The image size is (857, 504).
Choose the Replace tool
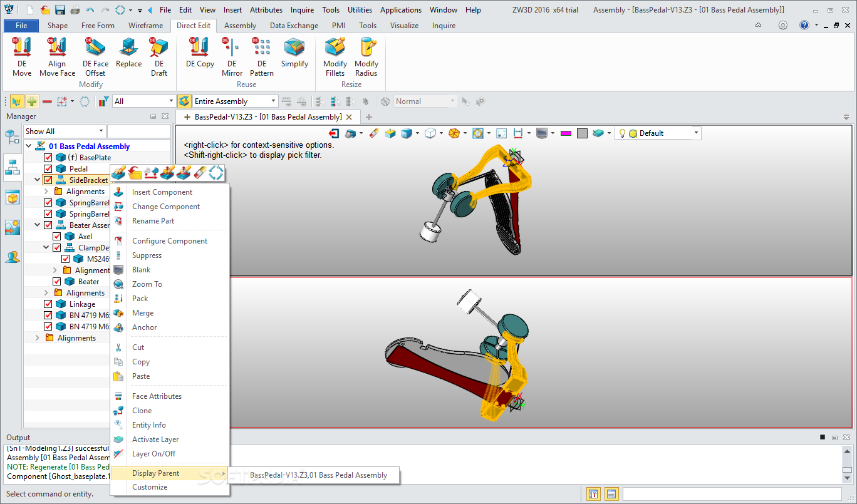(x=128, y=53)
